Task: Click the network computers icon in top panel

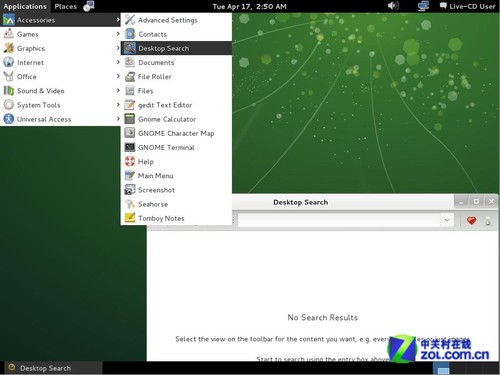Action: 423,6
